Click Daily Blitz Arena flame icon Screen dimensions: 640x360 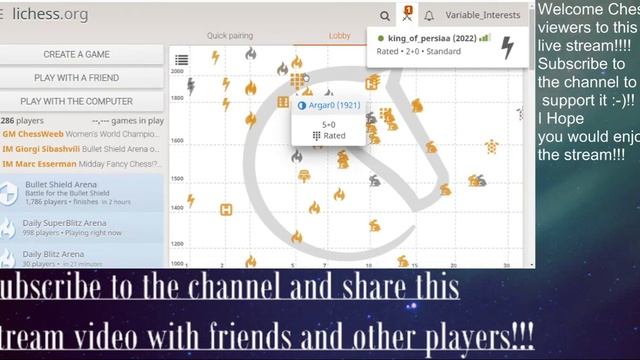pyautogui.click(x=7, y=258)
